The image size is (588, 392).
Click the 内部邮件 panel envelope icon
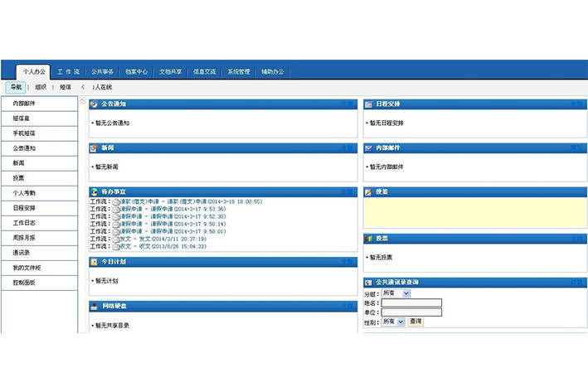point(368,148)
